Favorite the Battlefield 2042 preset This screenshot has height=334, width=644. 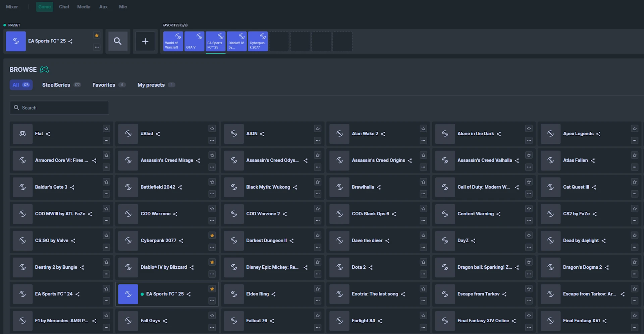coord(212,182)
